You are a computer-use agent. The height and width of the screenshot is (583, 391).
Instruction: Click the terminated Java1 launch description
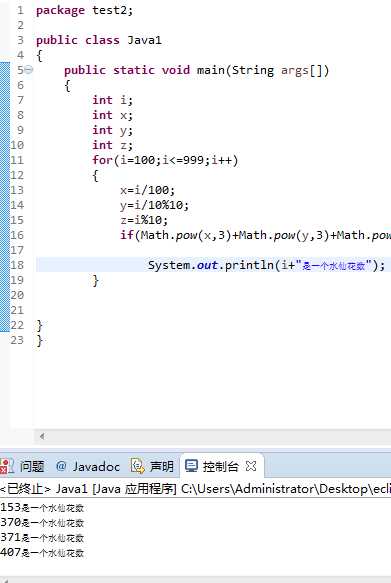coord(196,489)
